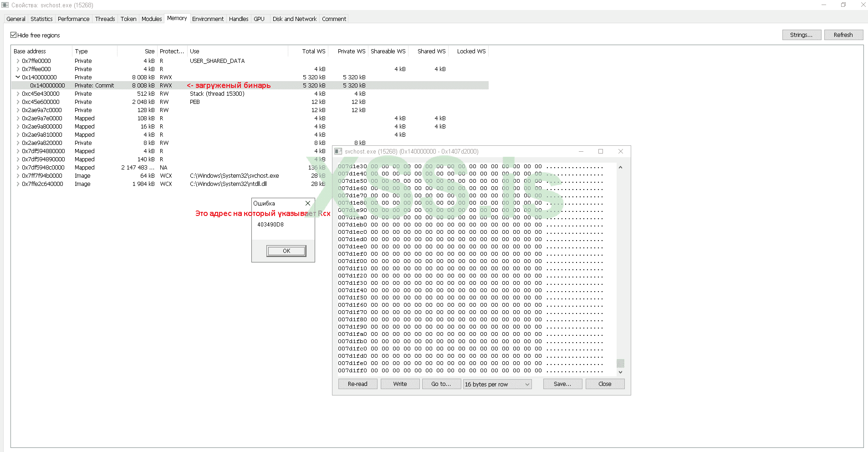This screenshot has height=452, width=868.
Task: Click OK in the Ошибка dialog
Action: tap(286, 251)
